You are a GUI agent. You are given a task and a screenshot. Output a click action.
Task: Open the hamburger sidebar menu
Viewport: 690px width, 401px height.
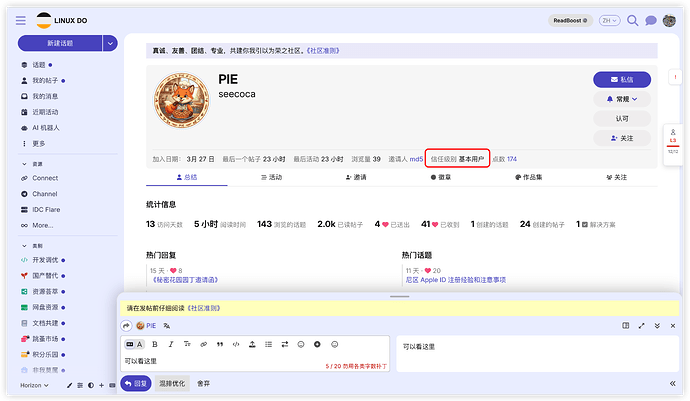pos(21,20)
